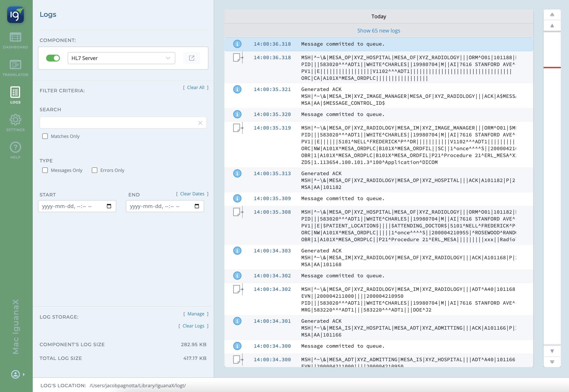Enable the Errors Only checkbox
This screenshot has height=392, width=569.
(x=95, y=170)
